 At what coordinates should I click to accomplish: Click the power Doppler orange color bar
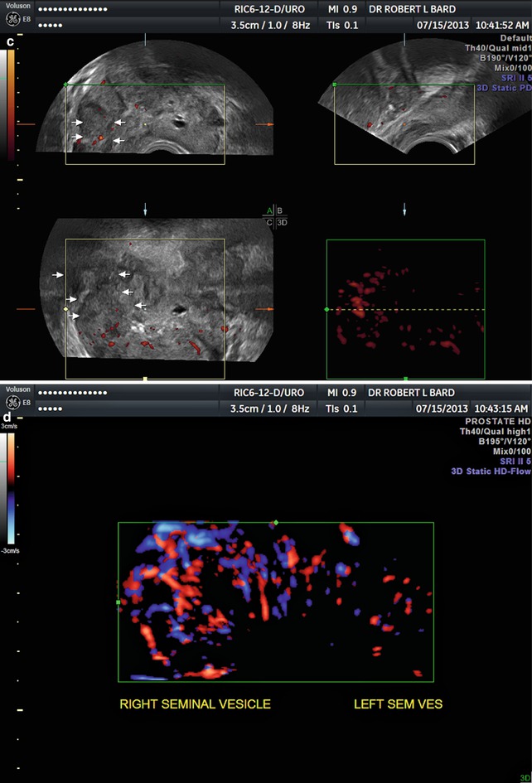(10, 104)
